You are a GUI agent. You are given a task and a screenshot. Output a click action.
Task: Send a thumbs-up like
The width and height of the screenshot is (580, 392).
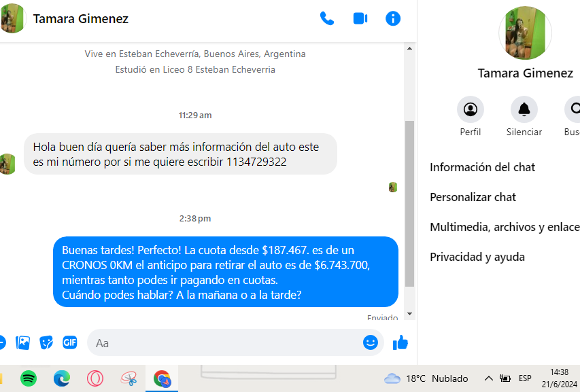pyautogui.click(x=400, y=342)
